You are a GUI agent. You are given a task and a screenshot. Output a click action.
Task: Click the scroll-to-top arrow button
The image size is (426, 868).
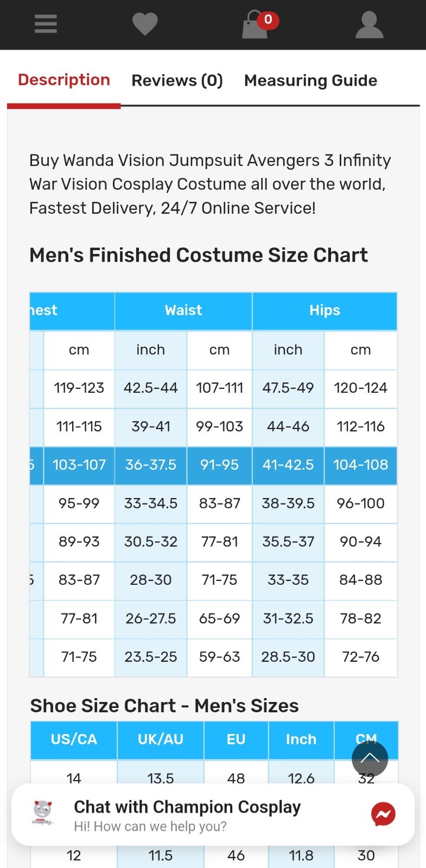pyautogui.click(x=370, y=759)
